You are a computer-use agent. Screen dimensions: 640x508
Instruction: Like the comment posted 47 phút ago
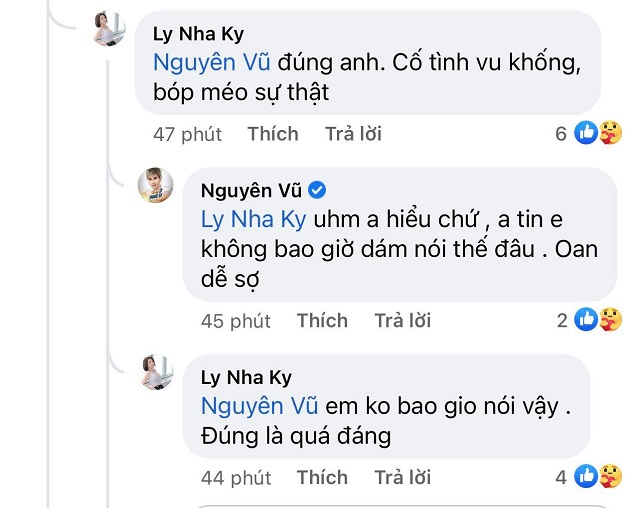coord(272,133)
